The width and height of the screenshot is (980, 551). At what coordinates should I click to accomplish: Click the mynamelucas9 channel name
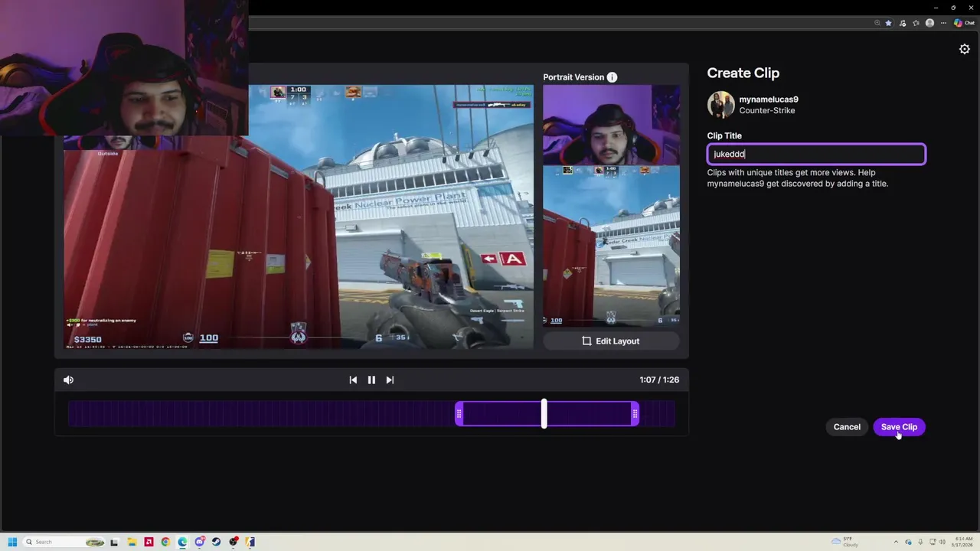click(769, 99)
